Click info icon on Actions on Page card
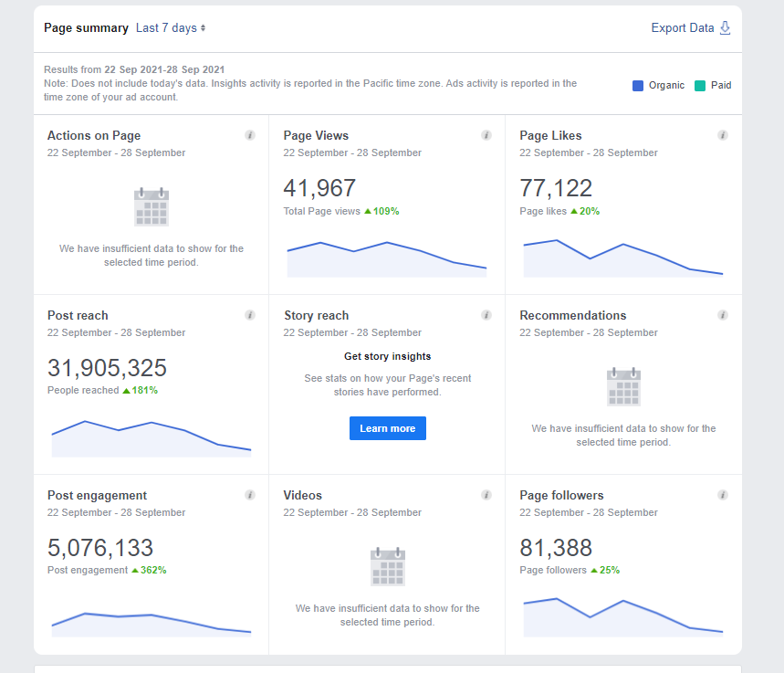The image size is (784, 673). tap(250, 135)
